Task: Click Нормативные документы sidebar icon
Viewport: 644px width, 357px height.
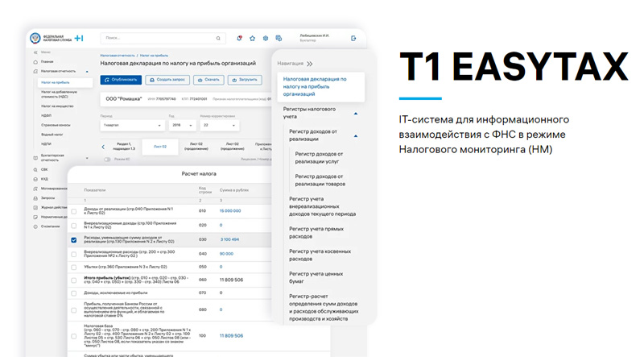Action: [x=35, y=217]
